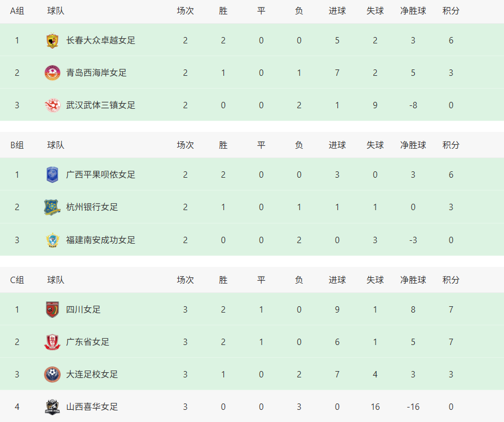Click the B组 group header label

click(x=17, y=145)
